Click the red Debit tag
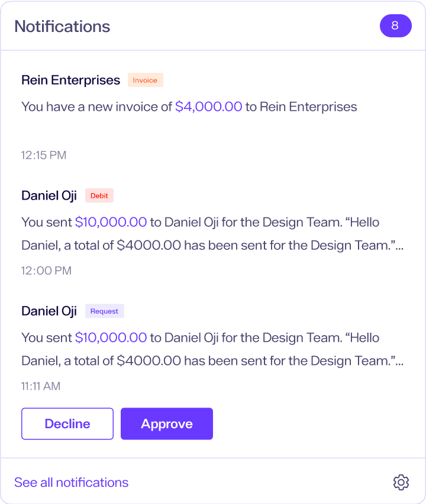Viewport: 426px width, 504px height. click(99, 195)
